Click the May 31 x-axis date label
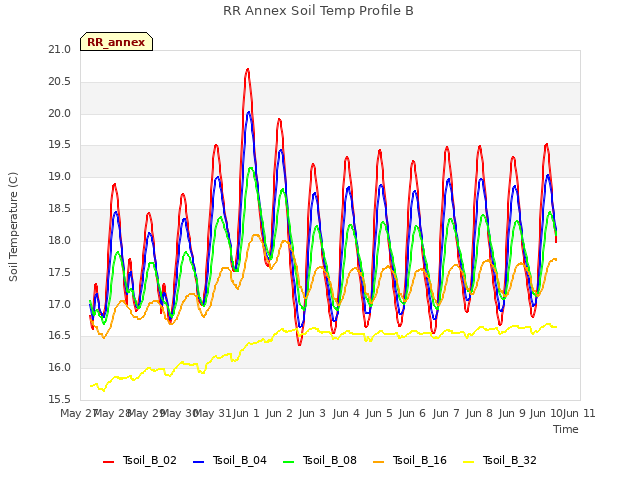 point(212,414)
